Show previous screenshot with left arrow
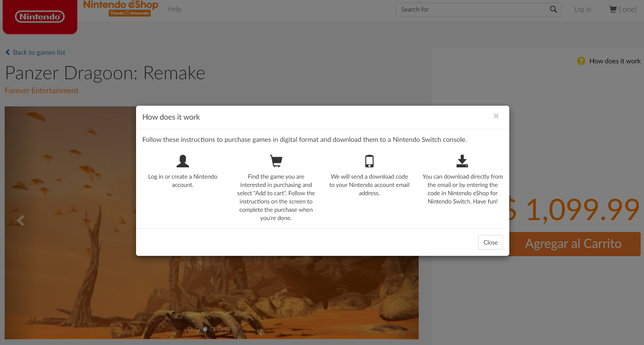The width and height of the screenshot is (644, 345). pyautogui.click(x=21, y=220)
